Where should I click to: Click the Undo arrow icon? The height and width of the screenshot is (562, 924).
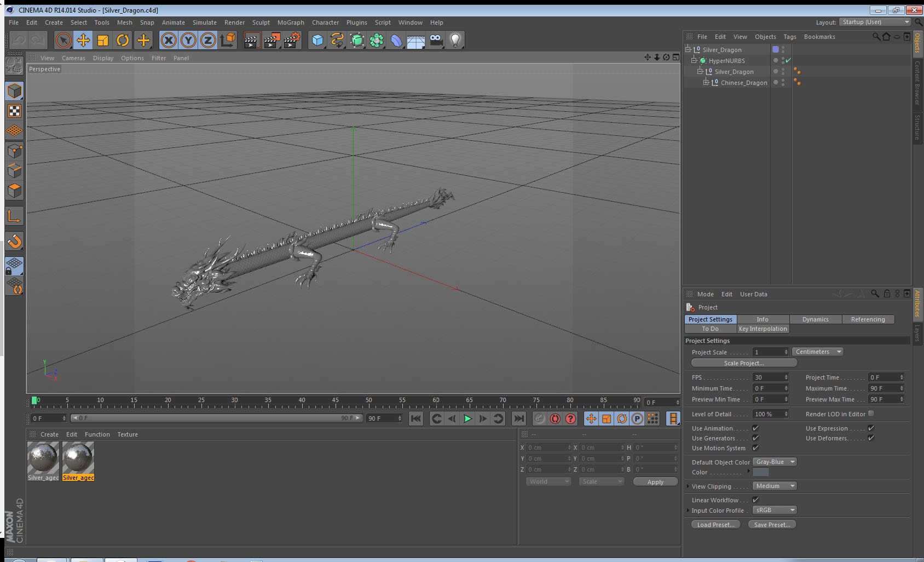click(x=19, y=40)
